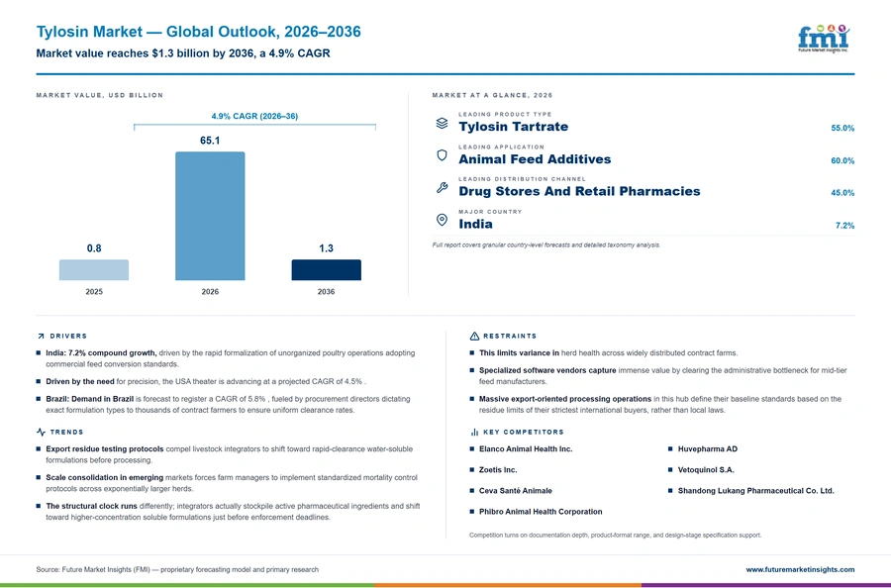Click the dark navy 2036 bar
This screenshot has width=891, height=588.
[x=326, y=270]
